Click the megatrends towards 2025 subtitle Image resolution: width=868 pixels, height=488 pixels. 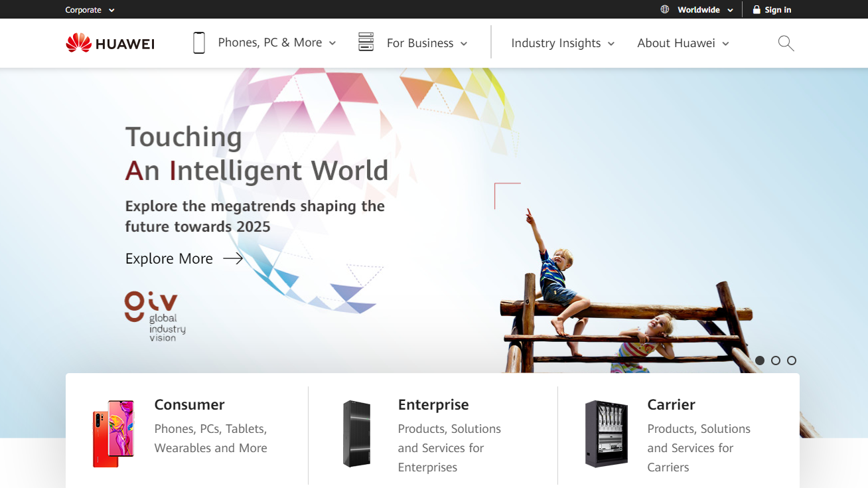[255, 216]
